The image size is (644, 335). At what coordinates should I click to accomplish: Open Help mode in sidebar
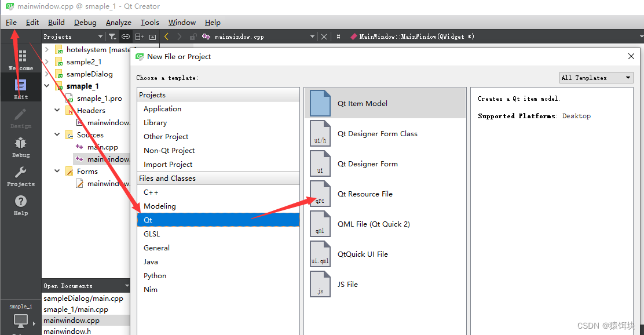click(x=21, y=205)
